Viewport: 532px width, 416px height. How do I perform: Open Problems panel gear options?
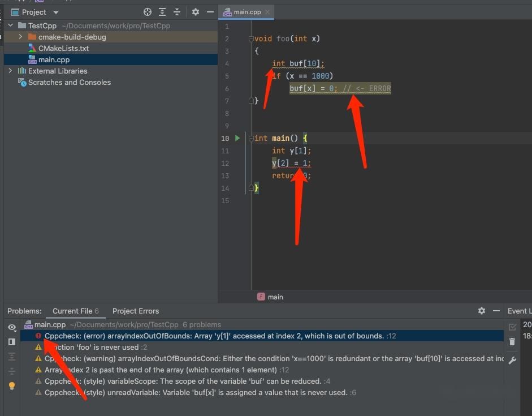(482, 311)
